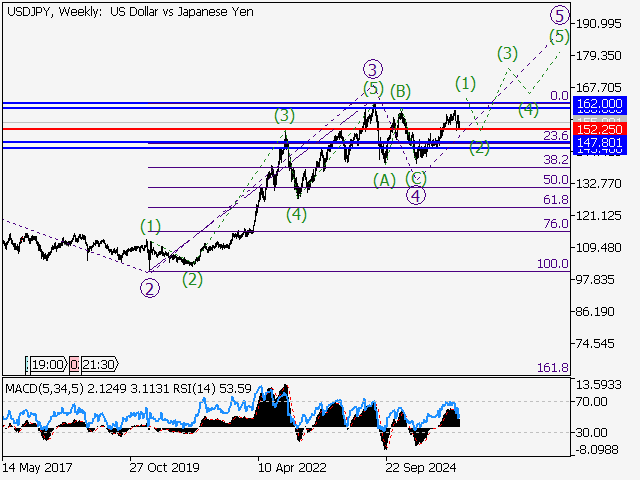Select the green (B) wave label
Viewport: 640px width, 480px height.
[402, 92]
